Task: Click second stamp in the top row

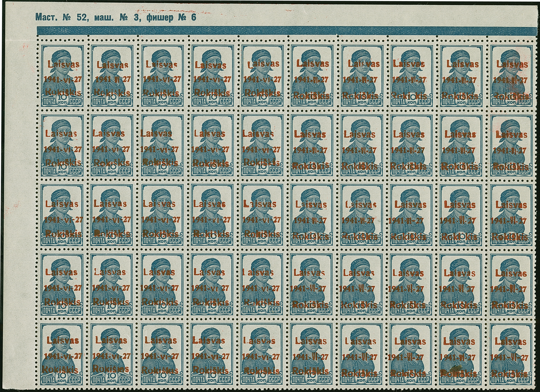Action: point(112,76)
